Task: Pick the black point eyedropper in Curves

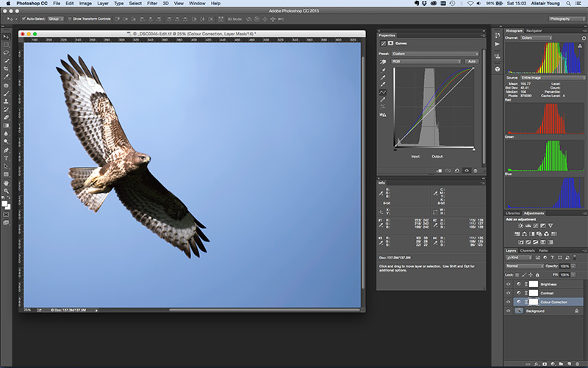Action: point(383,71)
